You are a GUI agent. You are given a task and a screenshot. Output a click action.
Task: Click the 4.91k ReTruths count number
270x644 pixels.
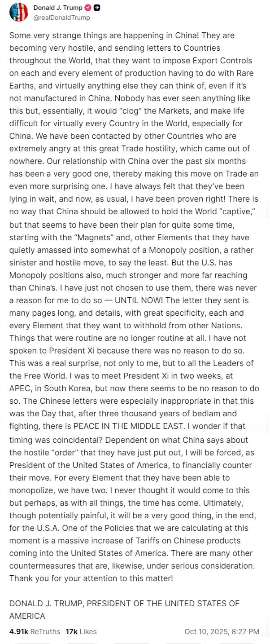click(x=19, y=631)
